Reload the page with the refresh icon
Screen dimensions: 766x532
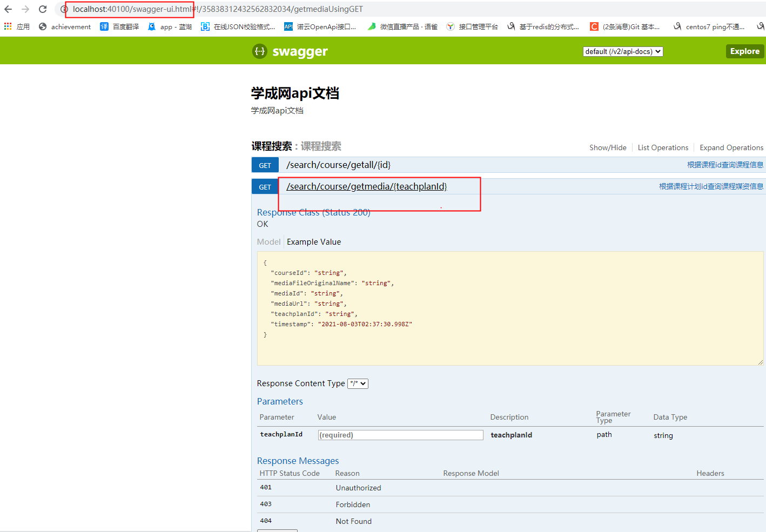pos(43,9)
